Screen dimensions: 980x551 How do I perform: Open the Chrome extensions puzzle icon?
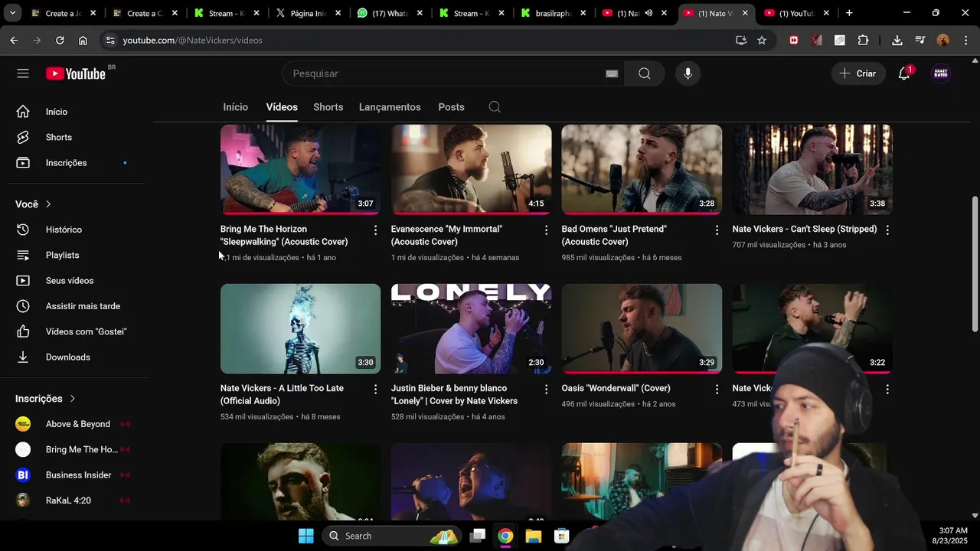(863, 40)
